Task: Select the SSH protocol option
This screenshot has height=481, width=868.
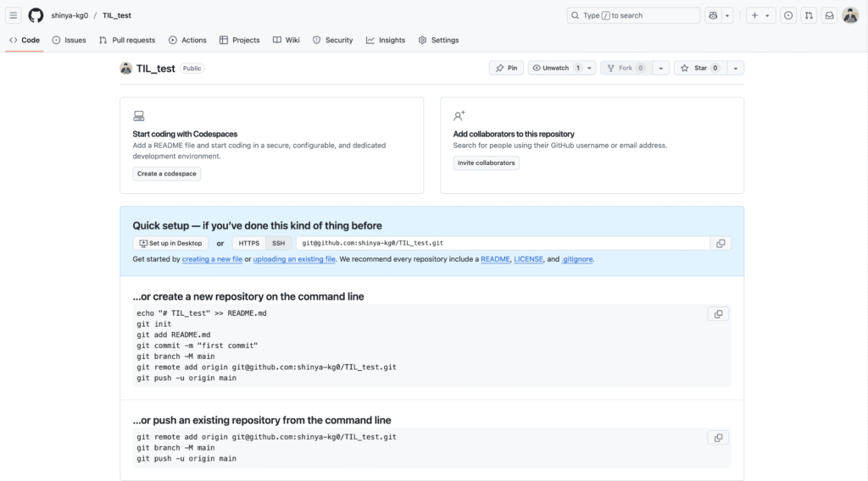Action: coord(278,243)
